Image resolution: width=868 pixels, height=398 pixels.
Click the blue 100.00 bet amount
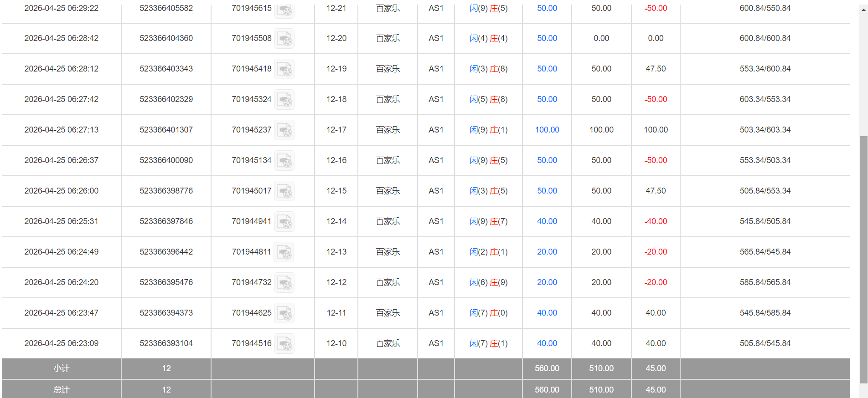tap(547, 130)
